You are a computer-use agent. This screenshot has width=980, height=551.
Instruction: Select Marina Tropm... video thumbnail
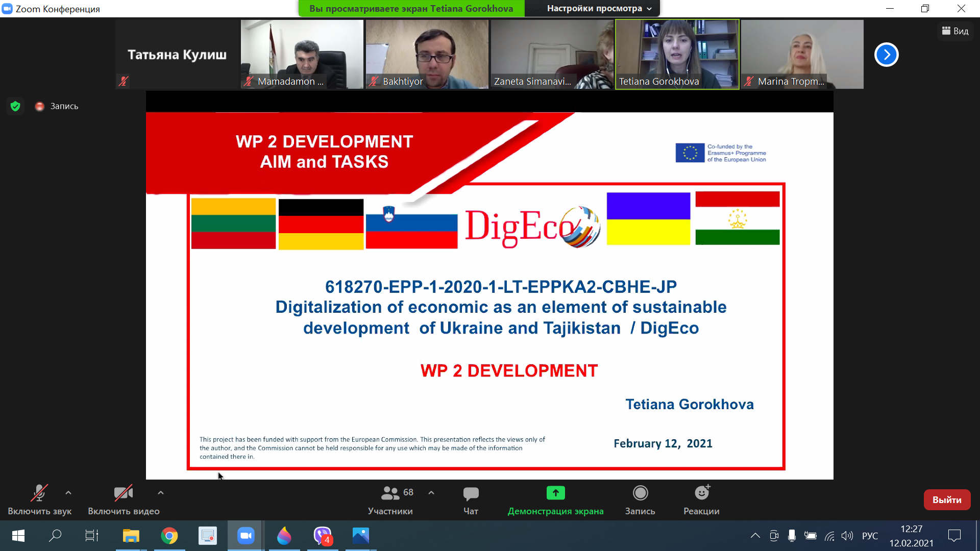802,54
